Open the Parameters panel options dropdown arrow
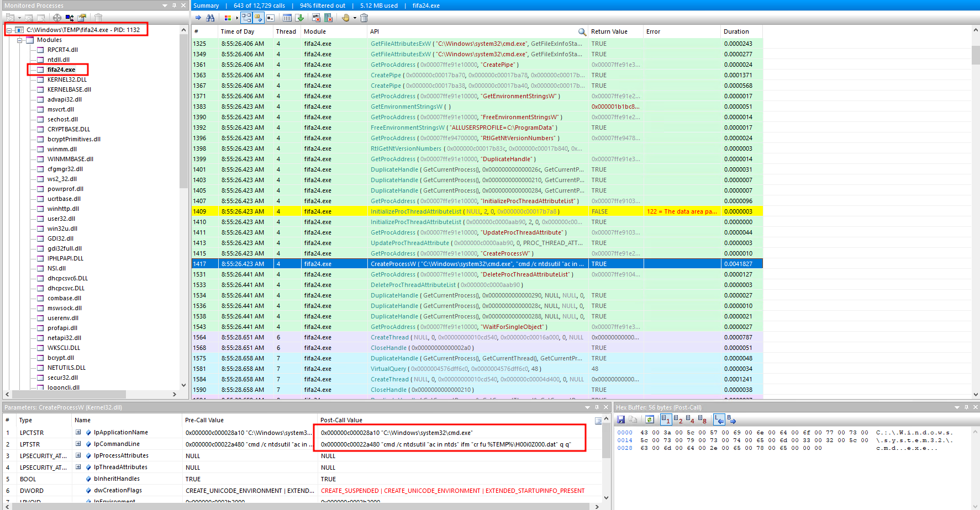This screenshot has width=980, height=510. [x=587, y=407]
